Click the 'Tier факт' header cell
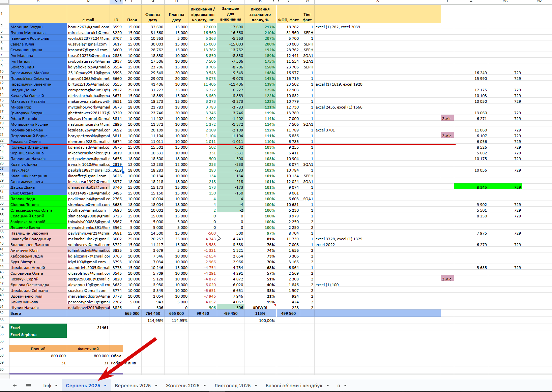The width and height of the screenshot is (552, 392). [307, 14]
